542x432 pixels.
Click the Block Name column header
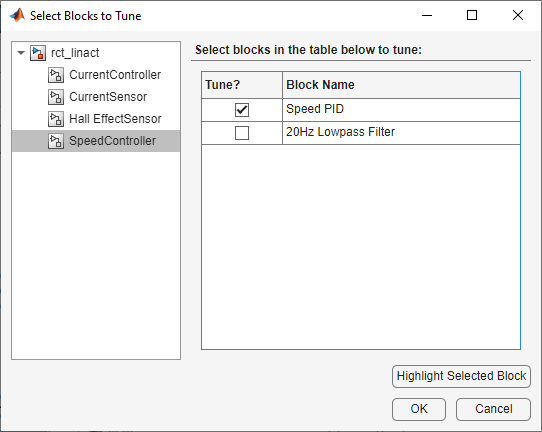click(x=401, y=85)
